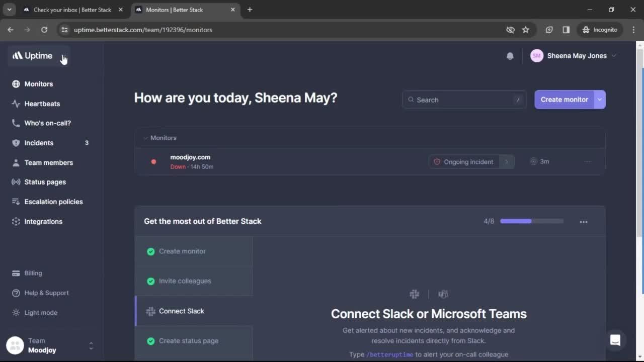Bookmark this page with the star icon
This screenshot has width=644, height=362.
pos(526,30)
